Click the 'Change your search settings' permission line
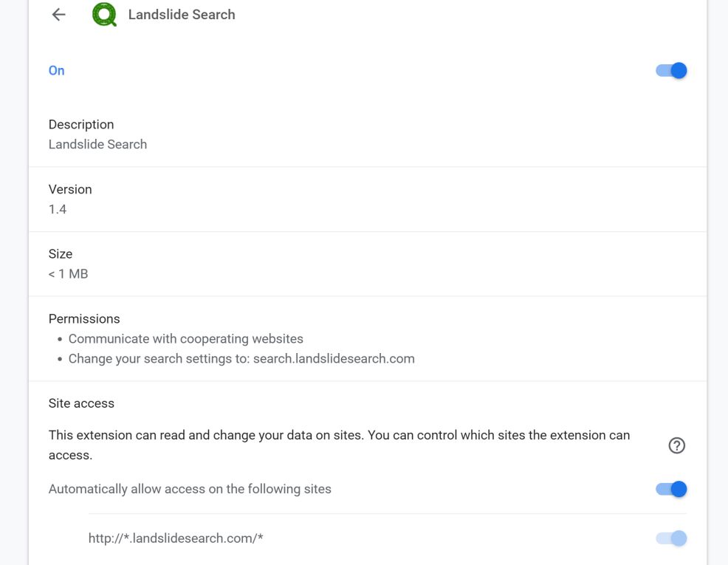 241,359
